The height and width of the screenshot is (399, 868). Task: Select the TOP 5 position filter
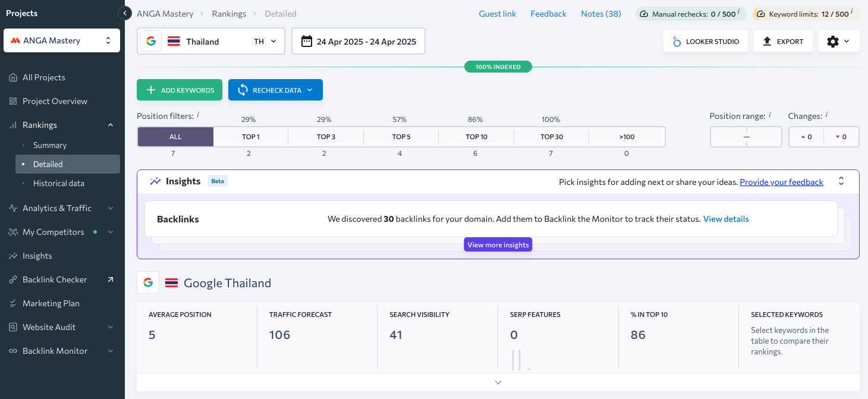(401, 137)
